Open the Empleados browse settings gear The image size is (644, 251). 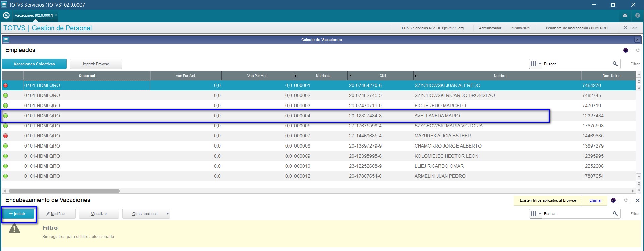click(x=638, y=50)
